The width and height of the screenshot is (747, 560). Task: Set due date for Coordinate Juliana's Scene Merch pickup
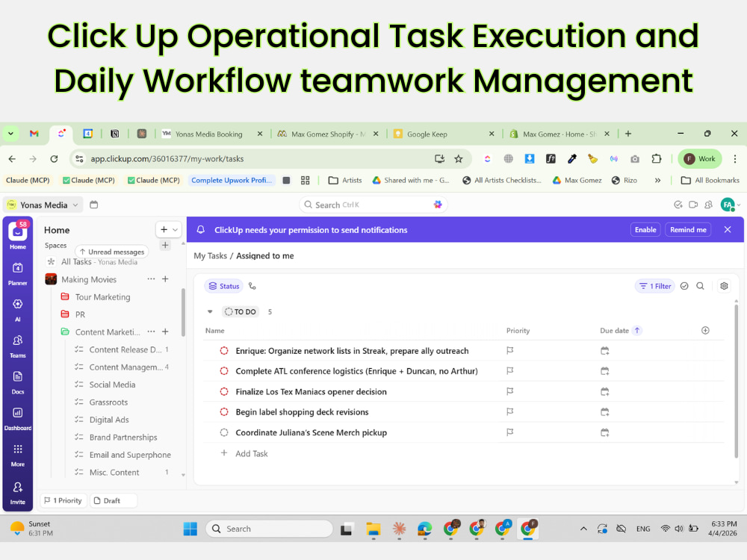(x=604, y=432)
